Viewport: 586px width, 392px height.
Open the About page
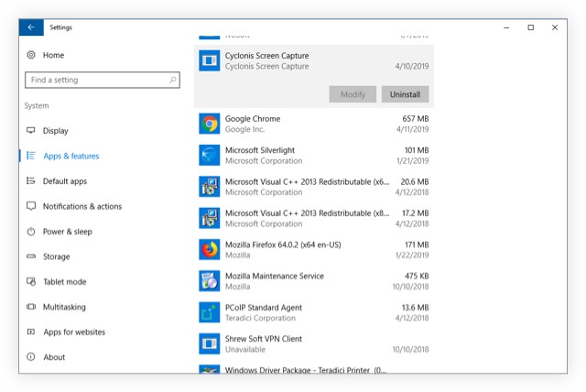click(x=54, y=357)
